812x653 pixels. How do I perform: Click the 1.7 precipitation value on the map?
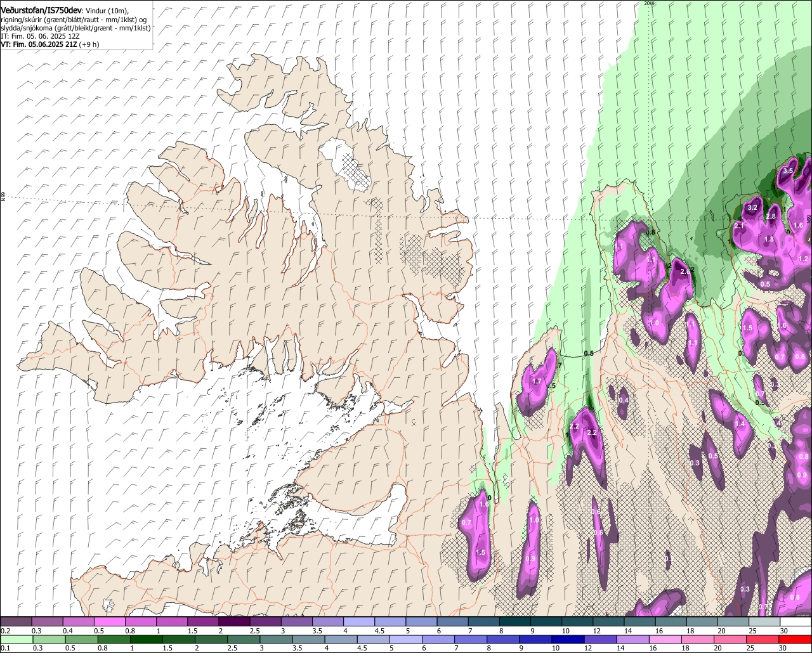pyautogui.click(x=537, y=382)
